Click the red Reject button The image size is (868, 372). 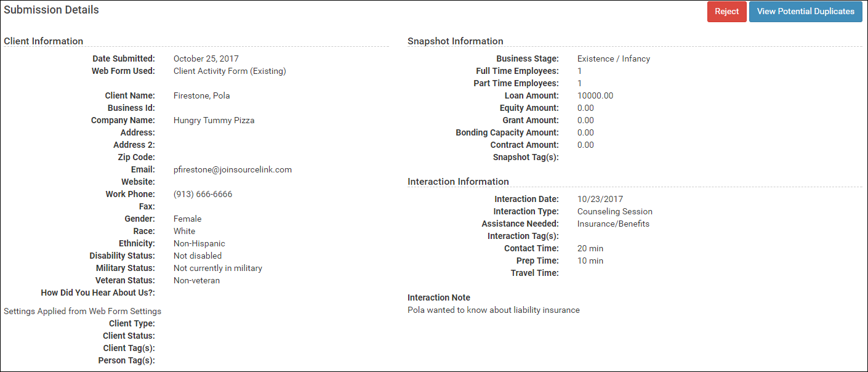point(726,12)
